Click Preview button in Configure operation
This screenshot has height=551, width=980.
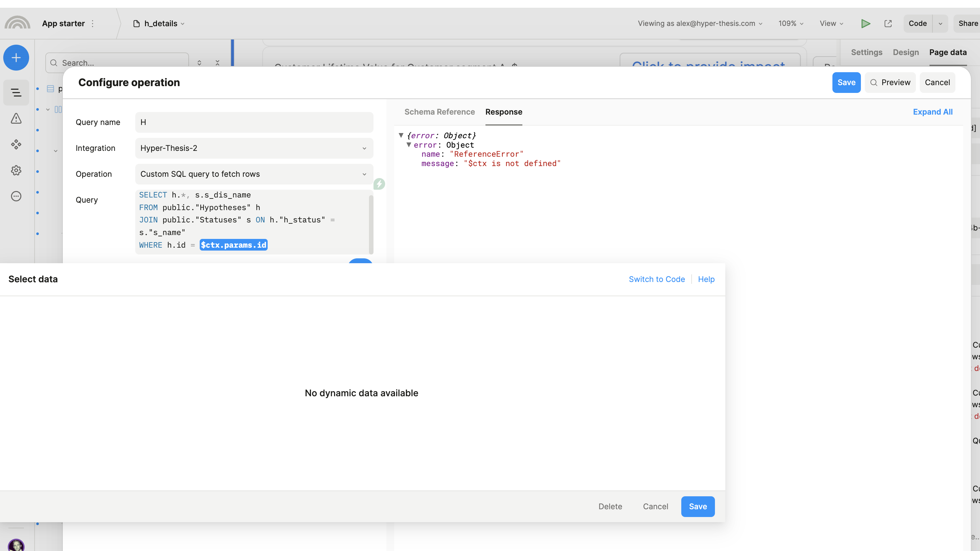point(890,83)
